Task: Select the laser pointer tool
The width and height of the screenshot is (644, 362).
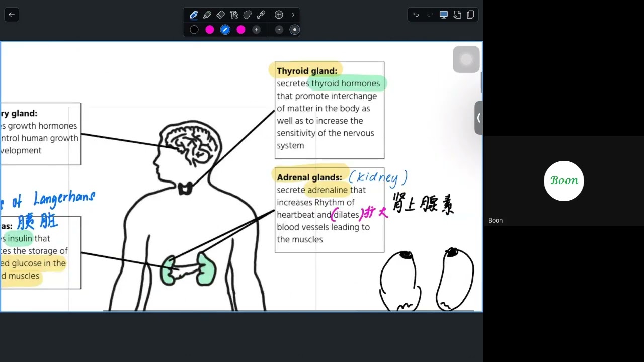Action: point(261,15)
